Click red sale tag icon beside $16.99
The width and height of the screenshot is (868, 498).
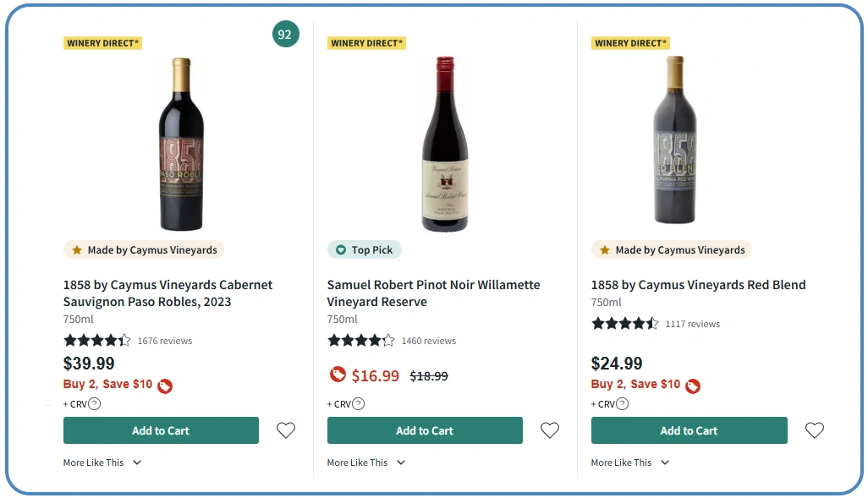[x=338, y=375]
